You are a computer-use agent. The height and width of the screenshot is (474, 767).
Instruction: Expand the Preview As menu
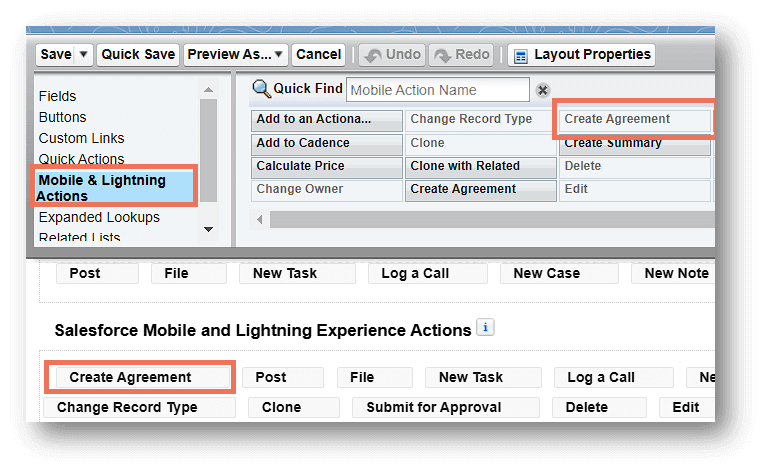pyautogui.click(x=278, y=54)
